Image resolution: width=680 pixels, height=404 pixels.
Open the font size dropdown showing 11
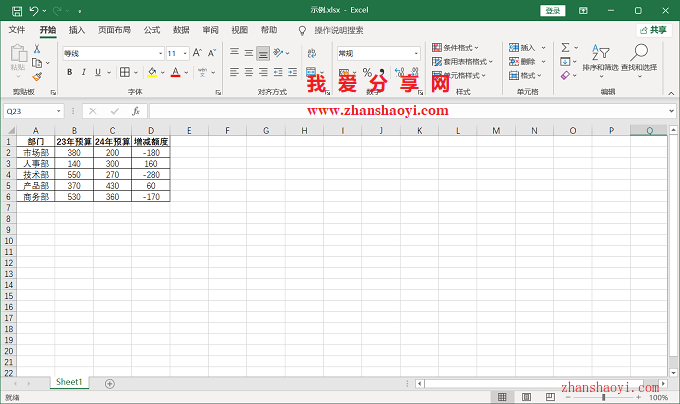coord(178,53)
